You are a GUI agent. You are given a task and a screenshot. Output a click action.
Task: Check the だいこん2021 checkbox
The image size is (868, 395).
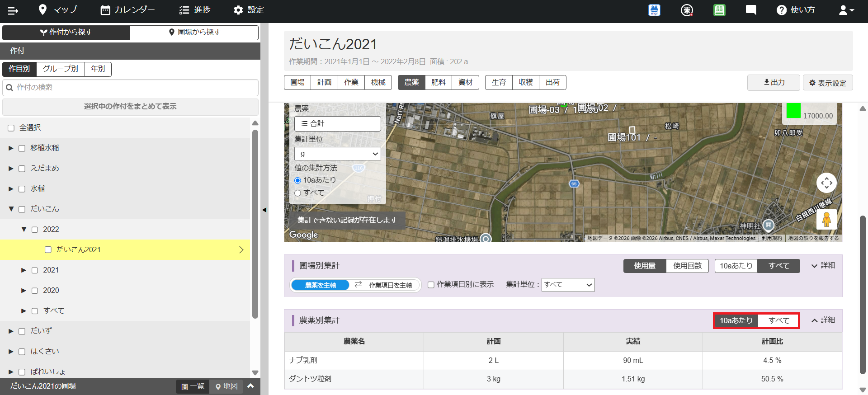pos(48,249)
